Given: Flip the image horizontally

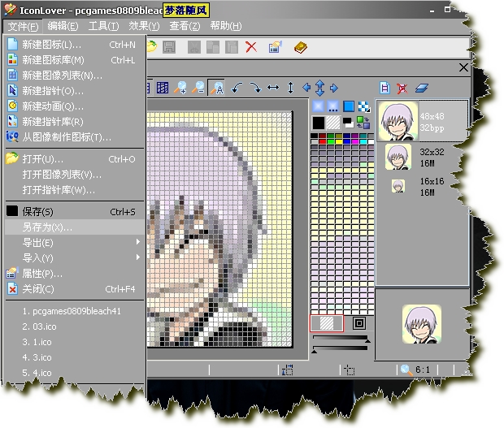Looking at the screenshot, I should coord(273,88).
